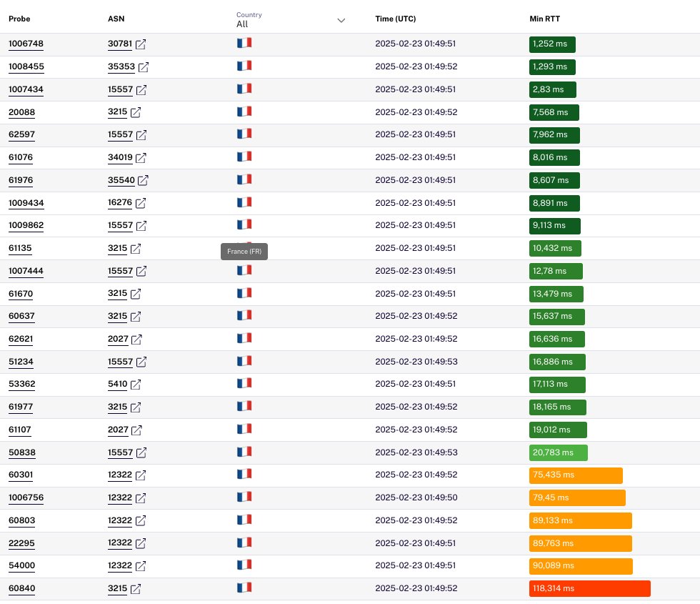Screen dimensions: 700x604
Task: Open external link icon in probe 61107 row
Action: tap(136, 430)
